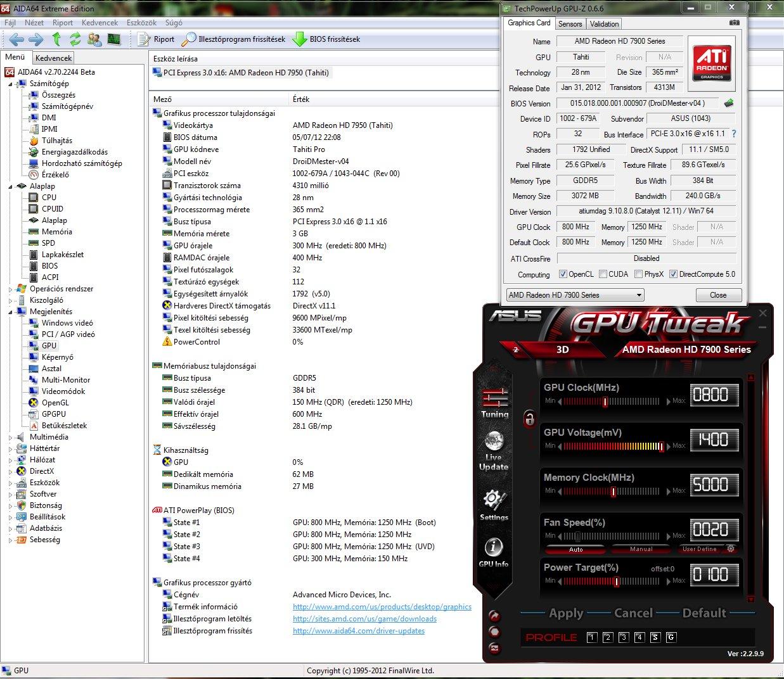This screenshot has height=679, width=784.
Task: Open the amd.com products graphics link
Action: [382, 607]
